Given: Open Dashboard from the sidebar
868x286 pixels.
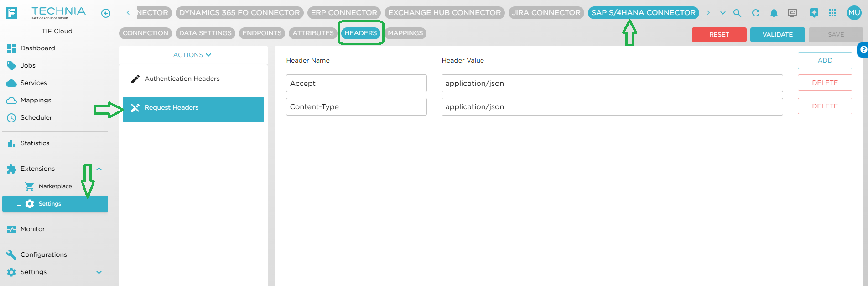Looking at the screenshot, I should click(x=55, y=48).
